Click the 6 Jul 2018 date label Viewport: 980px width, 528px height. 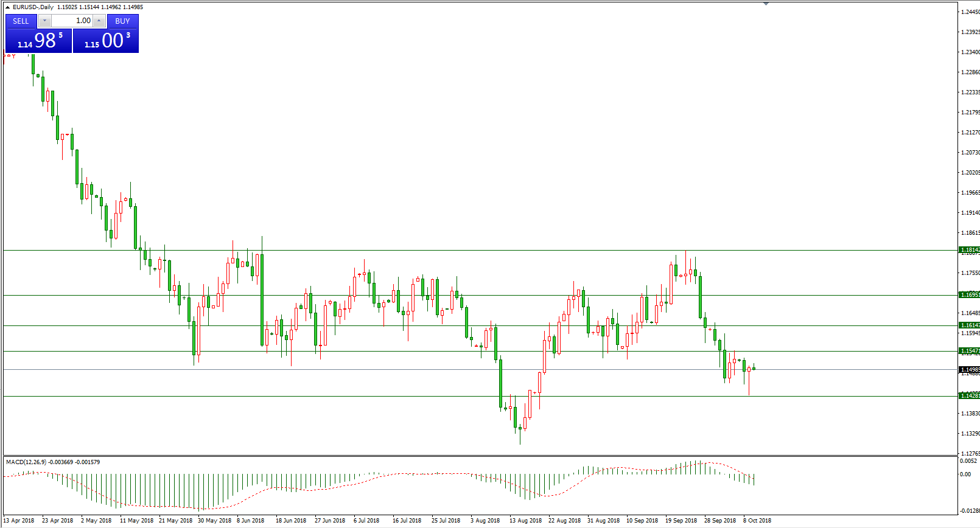click(x=366, y=521)
